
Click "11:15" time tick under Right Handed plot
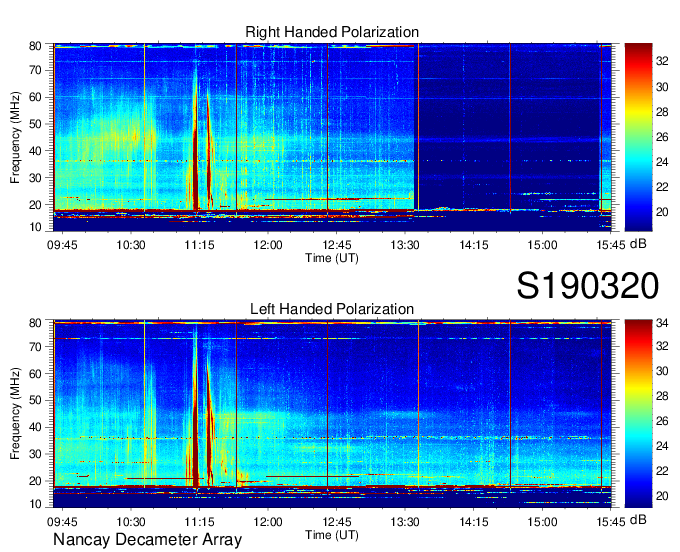point(199,245)
